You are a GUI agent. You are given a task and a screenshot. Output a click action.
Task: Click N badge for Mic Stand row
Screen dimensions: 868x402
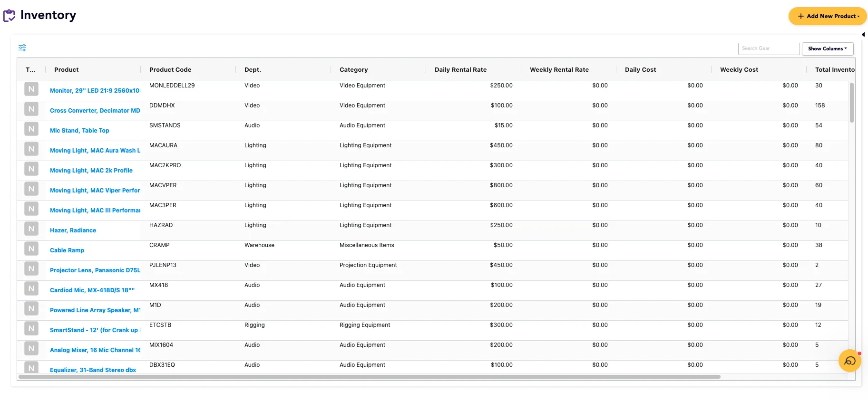click(31, 129)
